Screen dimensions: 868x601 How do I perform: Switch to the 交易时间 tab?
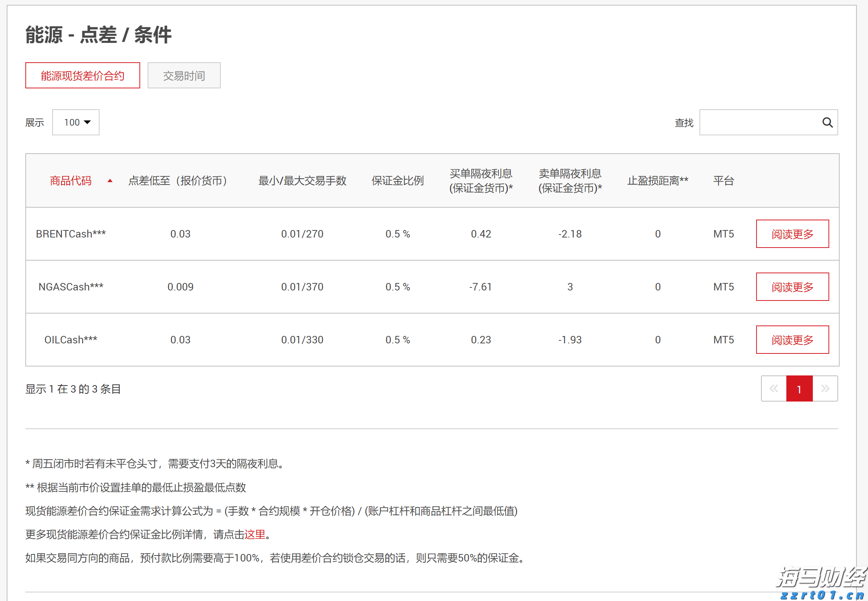point(184,75)
